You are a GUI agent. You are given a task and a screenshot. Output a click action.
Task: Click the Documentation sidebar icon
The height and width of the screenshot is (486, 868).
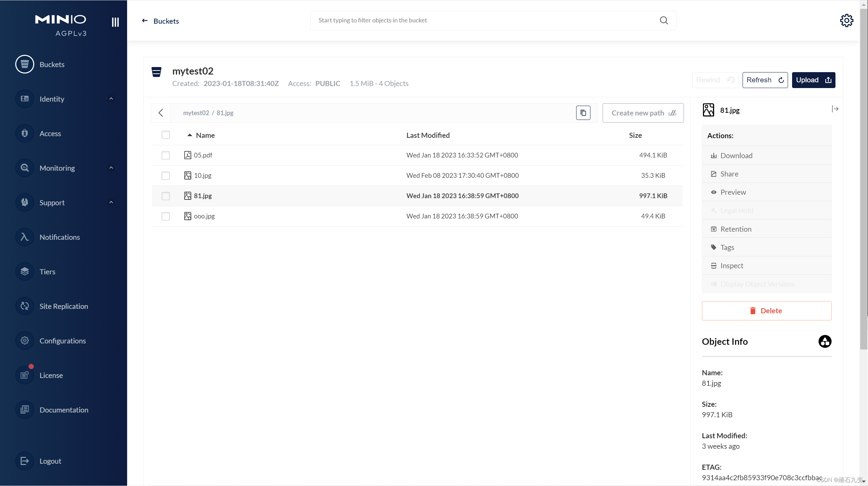[x=25, y=410]
